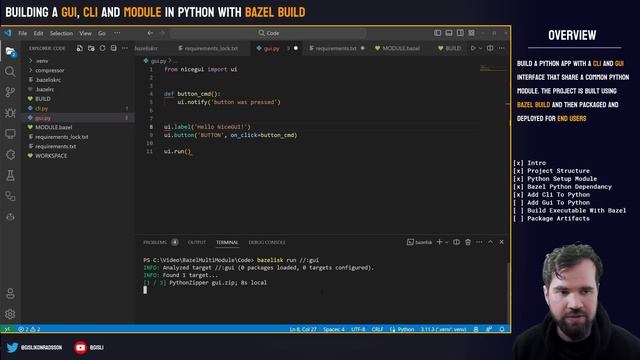The width and height of the screenshot is (640, 360).
Task: Toggle the primary side bar layout icon
Action: pyautogui.click(x=438, y=33)
